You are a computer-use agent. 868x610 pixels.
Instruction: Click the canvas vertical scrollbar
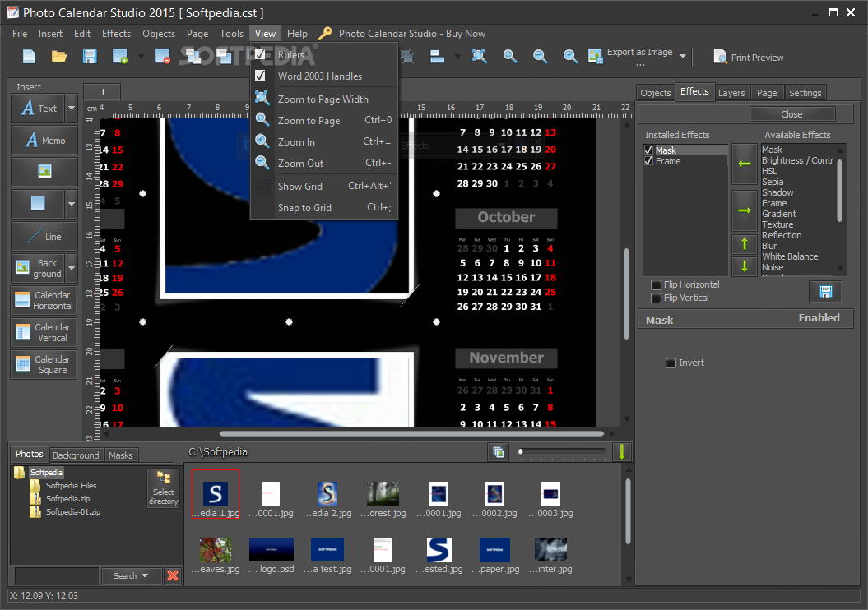pos(627,293)
